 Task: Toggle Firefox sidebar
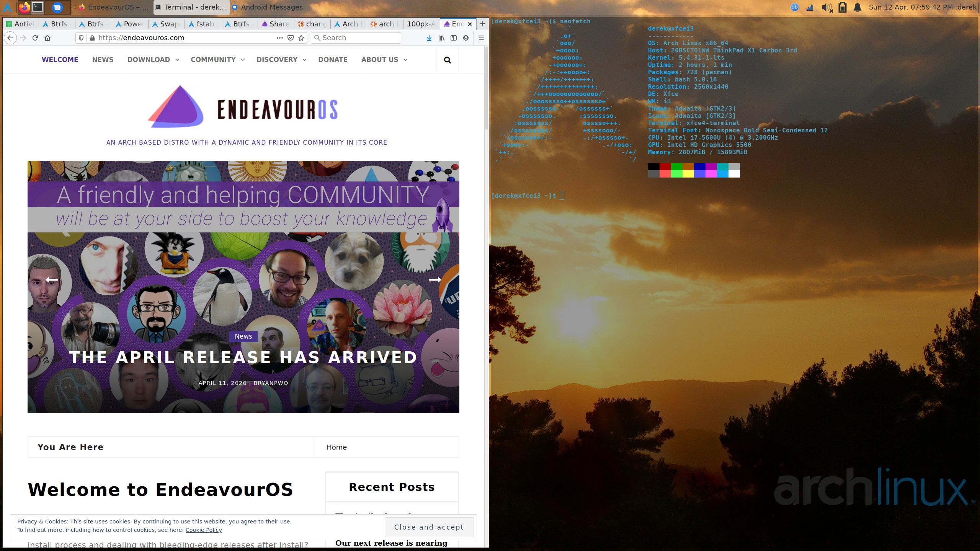(x=454, y=38)
